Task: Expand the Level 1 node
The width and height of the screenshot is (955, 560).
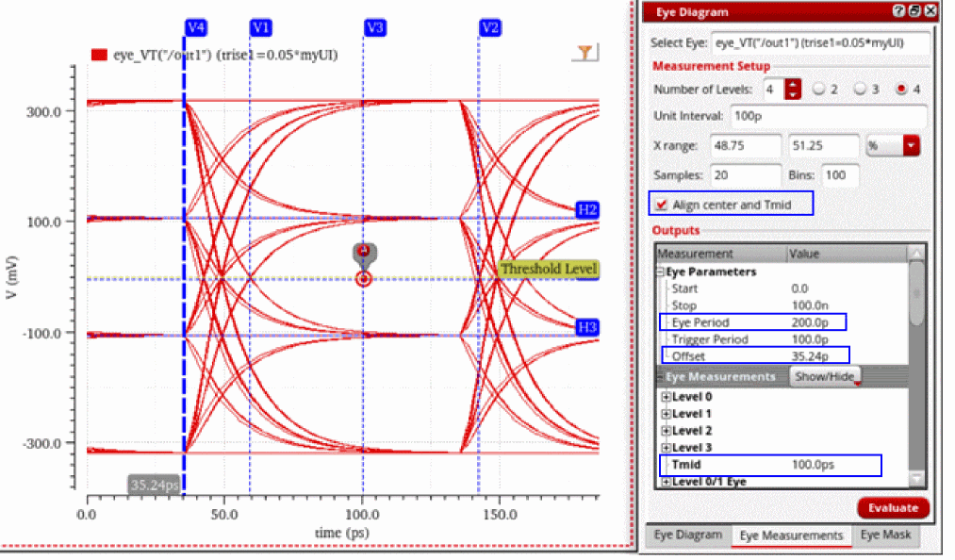Action: point(666,414)
